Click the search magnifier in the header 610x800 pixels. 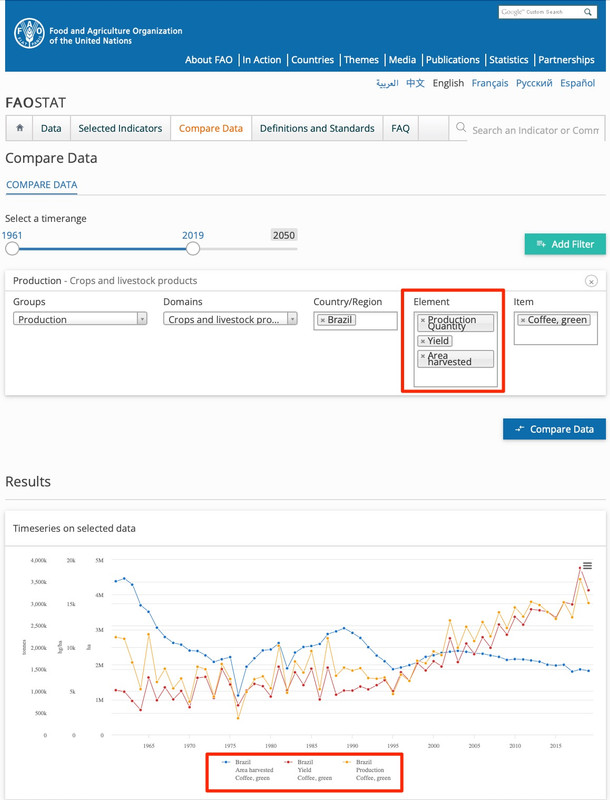[588, 12]
